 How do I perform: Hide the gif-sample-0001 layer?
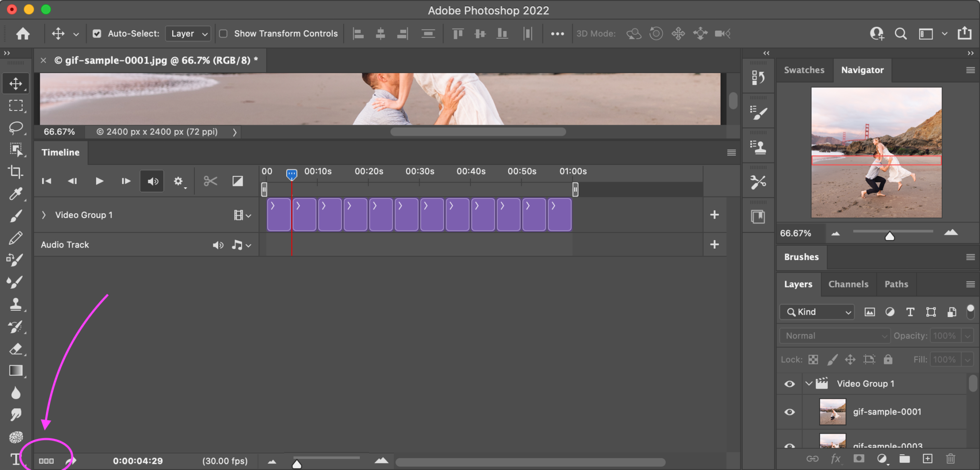coord(789,412)
